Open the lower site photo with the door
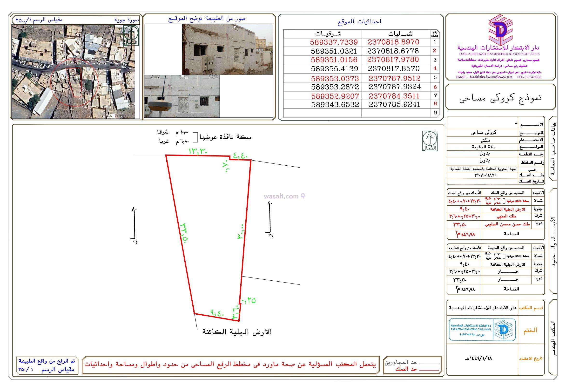 pyautogui.click(x=182, y=96)
